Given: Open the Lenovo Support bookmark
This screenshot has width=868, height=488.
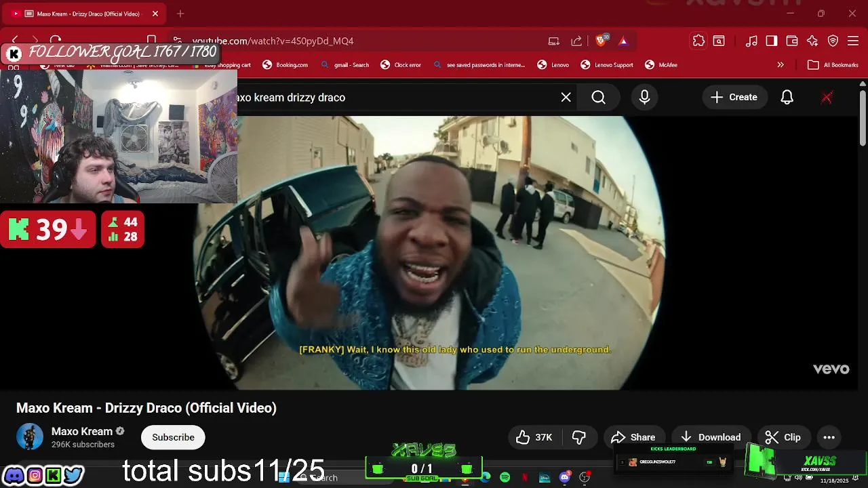Looking at the screenshot, I should tap(607, 65).
